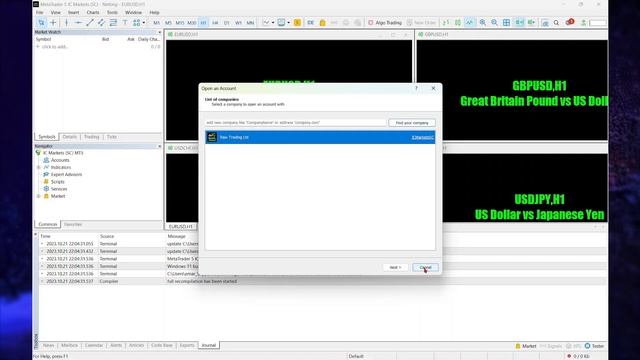This screenshot has height=360, width=640.
Task: Open the Journal tab in Toolbox
Action: (209, 345)
